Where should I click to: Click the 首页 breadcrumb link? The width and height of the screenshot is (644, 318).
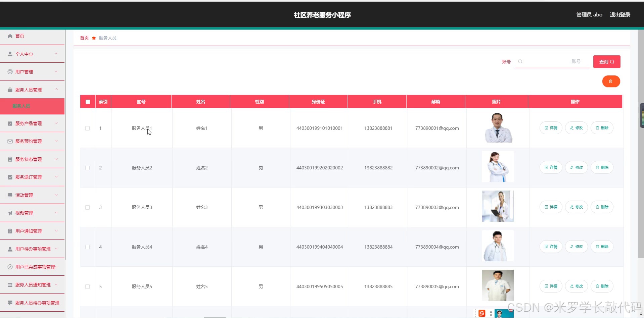click(84, 38)
